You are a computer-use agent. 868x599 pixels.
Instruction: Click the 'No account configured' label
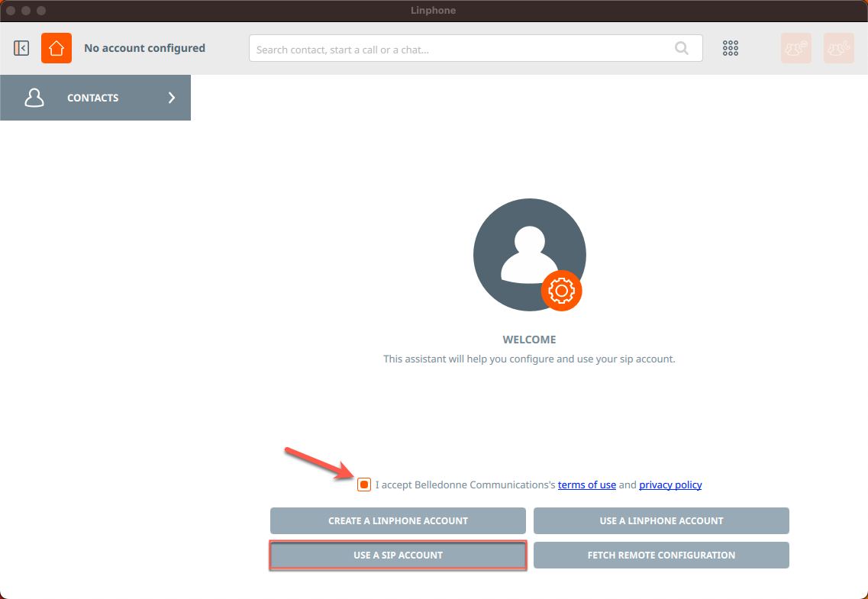click(144, 48)
